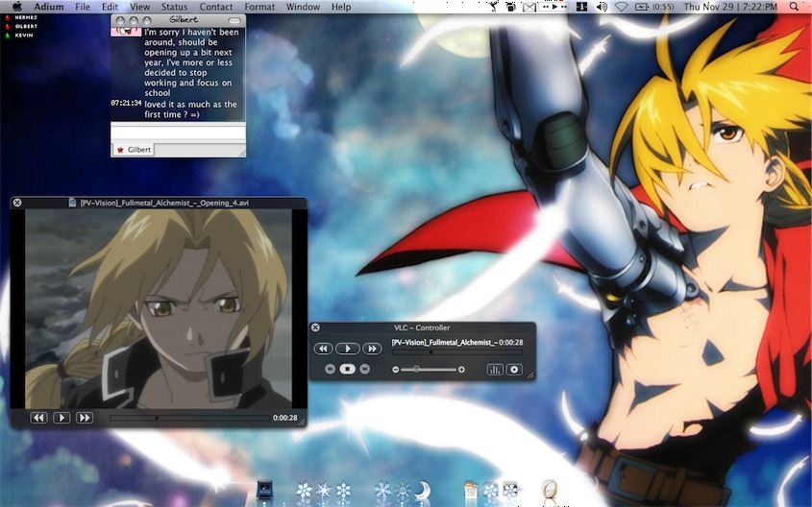Click the snowflake left of the sun icon
This screenshot has height=507, width=812.
pos(382,491)
